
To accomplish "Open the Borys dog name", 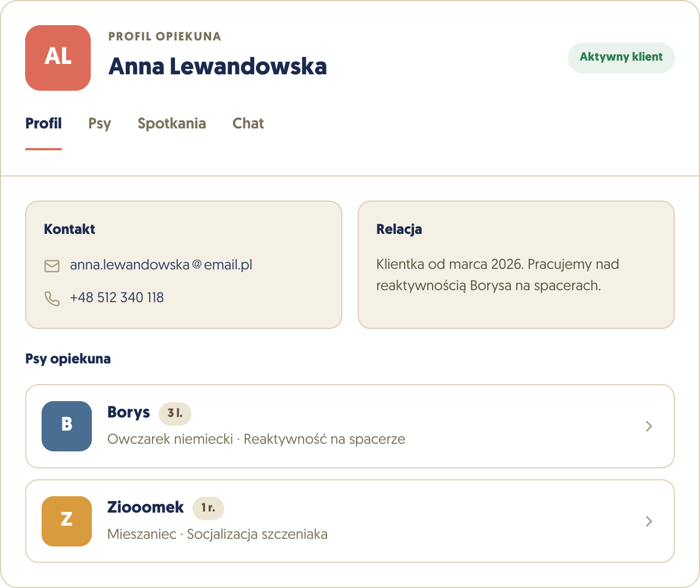I will (x=129, y=412).
